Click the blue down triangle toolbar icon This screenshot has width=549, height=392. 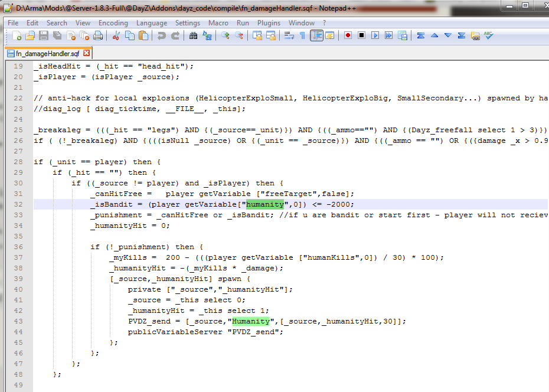448,35
